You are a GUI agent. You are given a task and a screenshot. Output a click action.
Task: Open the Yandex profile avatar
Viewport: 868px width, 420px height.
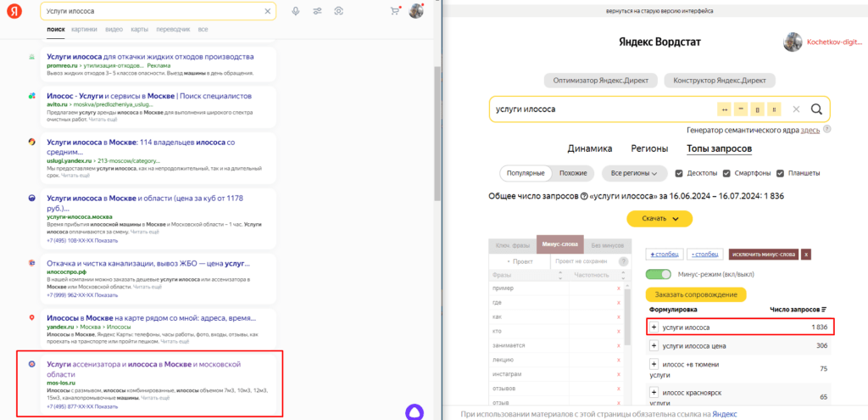(x=415, y=11)
